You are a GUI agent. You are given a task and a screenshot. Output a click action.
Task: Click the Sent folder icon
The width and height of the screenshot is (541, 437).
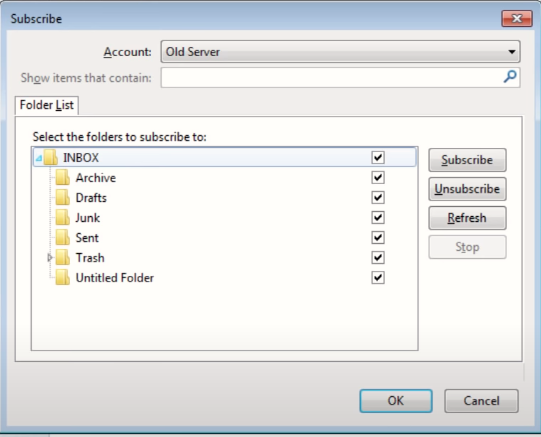coord(63,238)
